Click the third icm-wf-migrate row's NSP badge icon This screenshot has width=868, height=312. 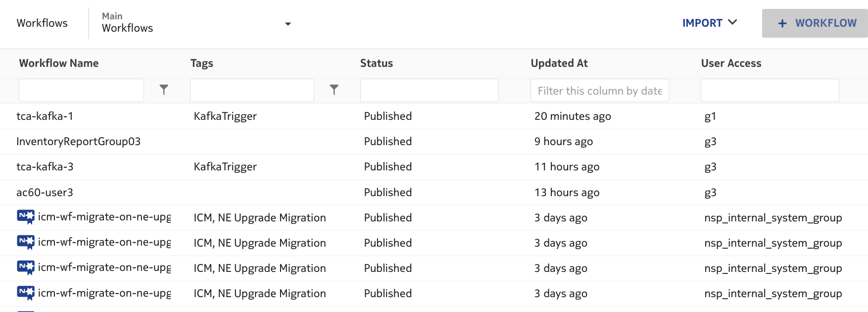(x=26, y=267)
